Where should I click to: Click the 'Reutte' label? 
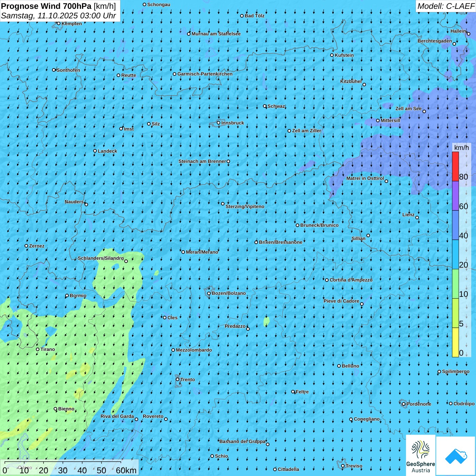tap(129, 75)
